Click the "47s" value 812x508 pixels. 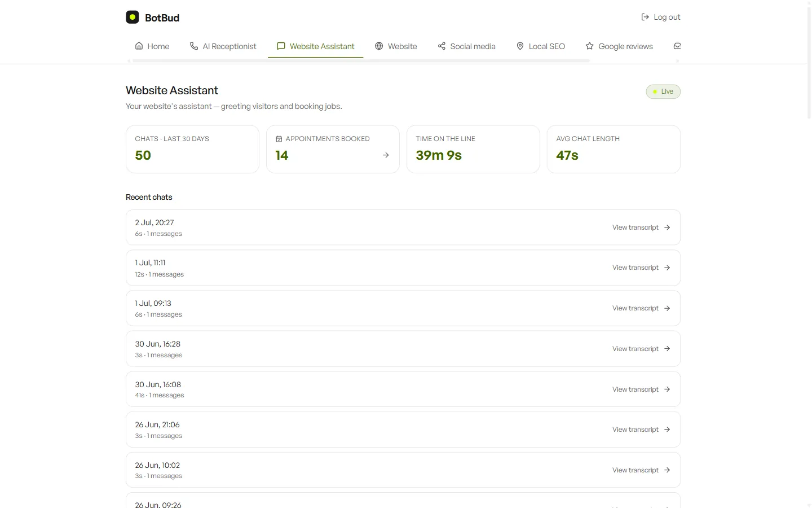point(567,155)
